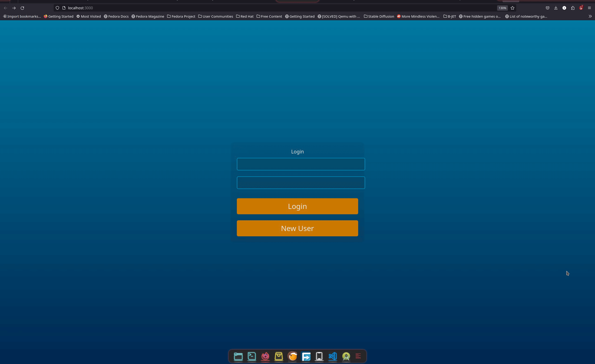Viewport: 595px width, 364px height.
Task: Bookmark this page with star icon
Action: click(x=512, y=8)
